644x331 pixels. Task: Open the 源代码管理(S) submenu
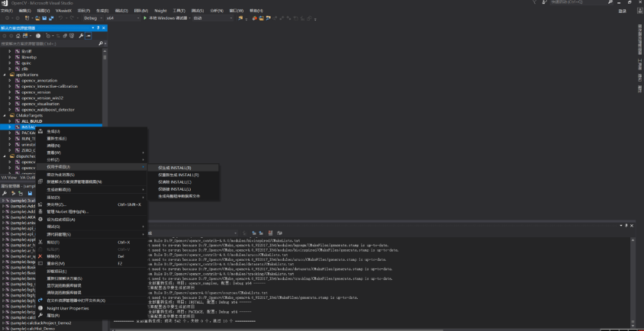pos(91,234)
